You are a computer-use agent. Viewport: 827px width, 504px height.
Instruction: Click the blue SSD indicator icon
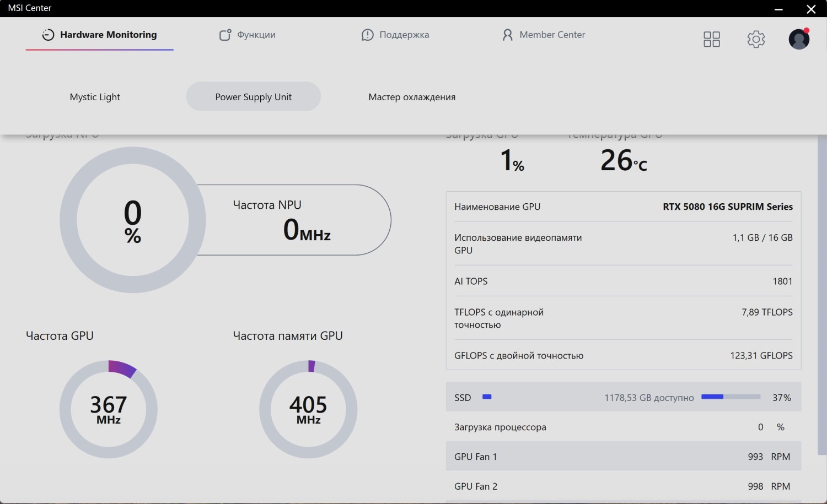pyautogui.click(x=487, y=397)
